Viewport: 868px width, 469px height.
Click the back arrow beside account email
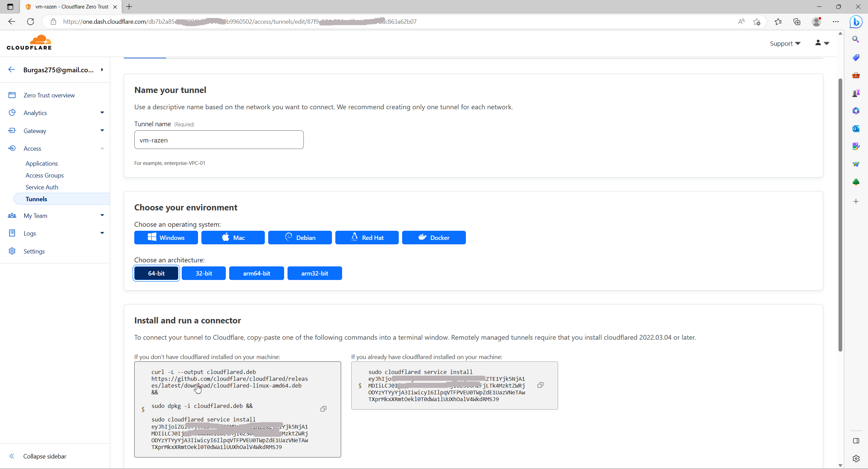pyautogui.click(x=12, y=70)
